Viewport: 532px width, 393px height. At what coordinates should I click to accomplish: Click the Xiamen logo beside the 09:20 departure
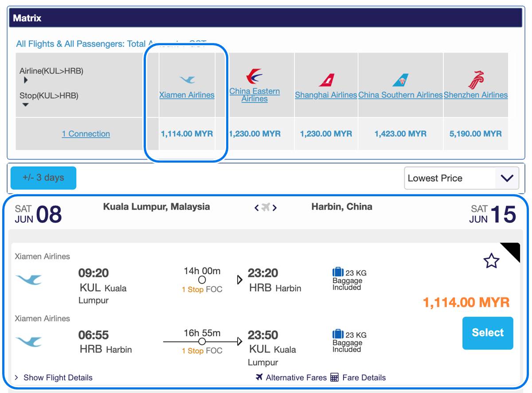pyautogui.click(x=28, y=280)
